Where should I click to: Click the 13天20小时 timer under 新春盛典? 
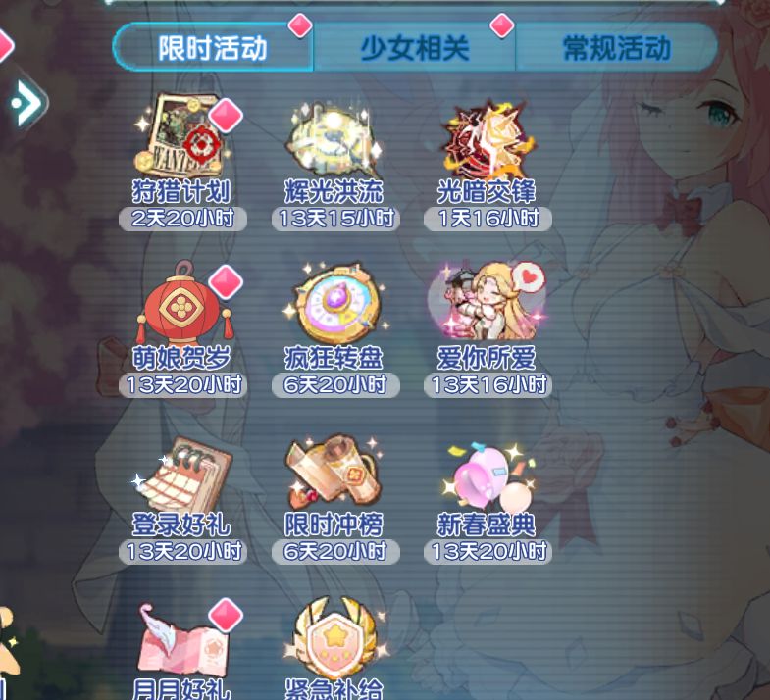tap(488, 551)
